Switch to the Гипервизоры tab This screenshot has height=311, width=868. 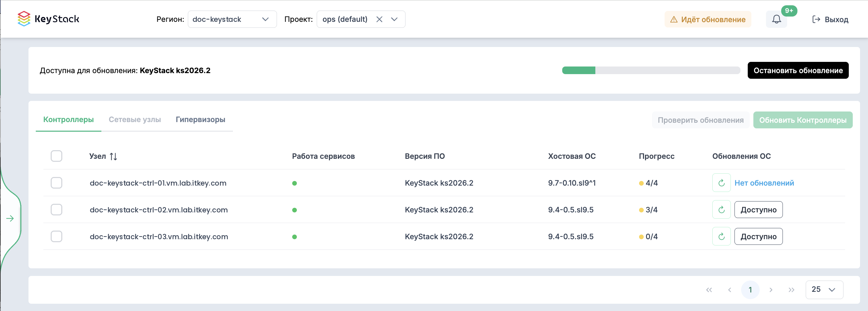200,119
